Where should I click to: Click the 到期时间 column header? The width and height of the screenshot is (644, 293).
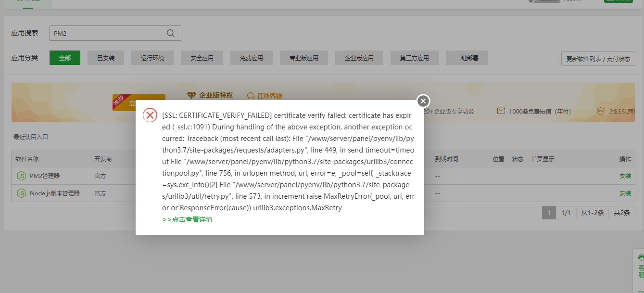[446, 159]
